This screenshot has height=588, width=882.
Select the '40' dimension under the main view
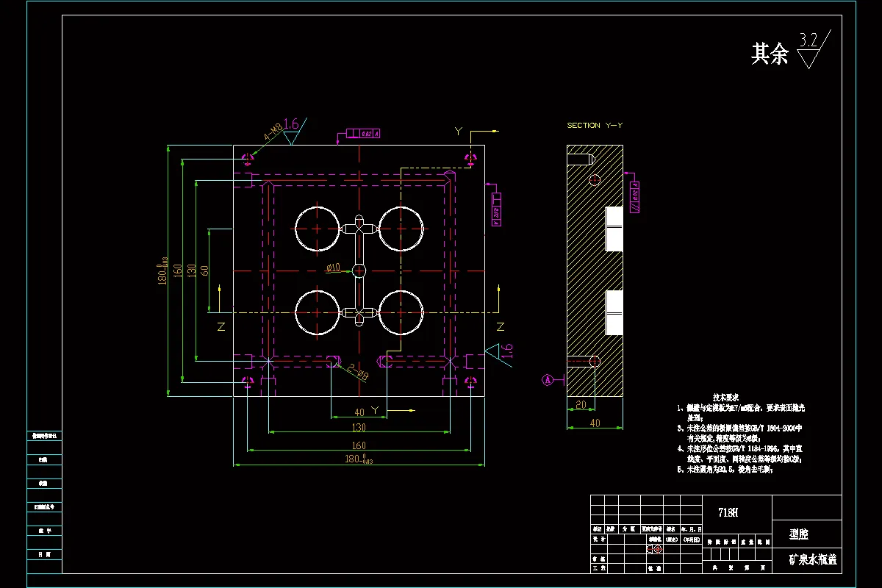click(x=359, y=412)
